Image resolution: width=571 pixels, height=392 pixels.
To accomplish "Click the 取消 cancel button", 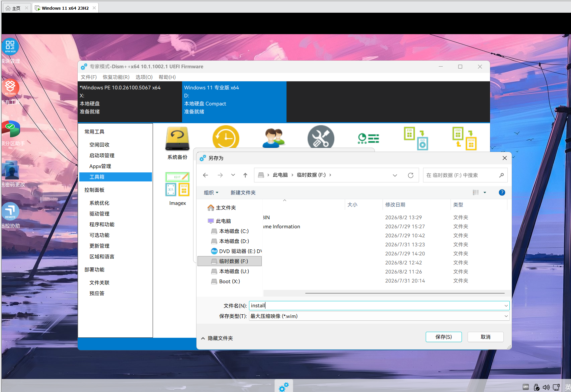I will click(x=485, y=337).
